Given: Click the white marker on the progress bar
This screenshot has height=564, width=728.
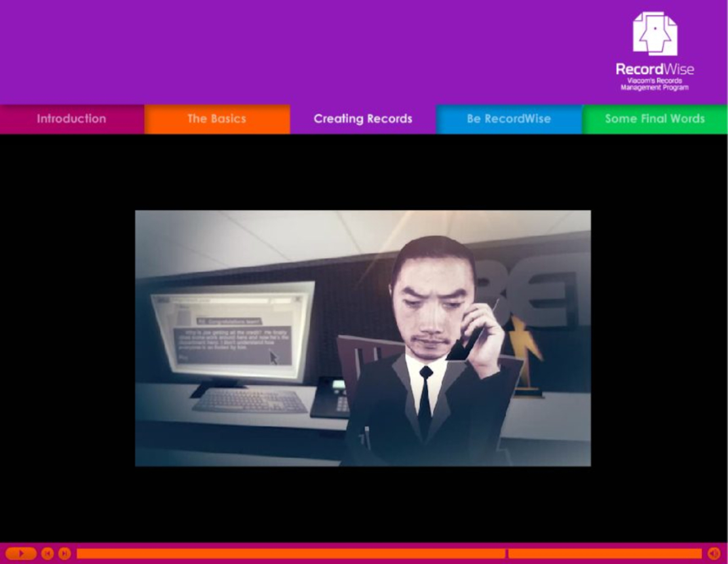Looking at the screenshot, I should click(x=508, y=552).
